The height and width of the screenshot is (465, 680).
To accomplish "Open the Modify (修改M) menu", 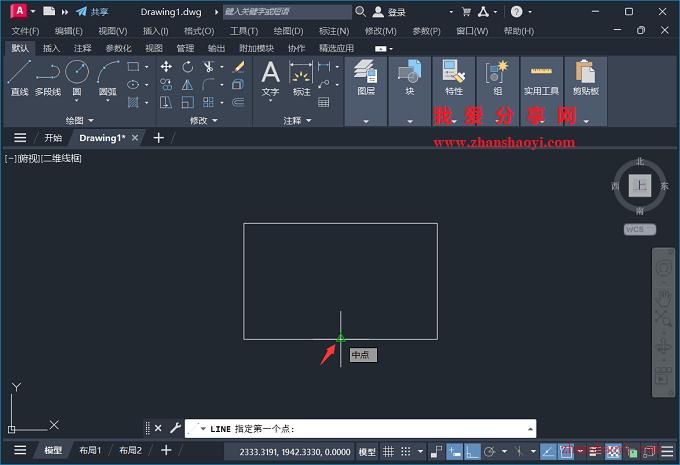I will 380,31.
